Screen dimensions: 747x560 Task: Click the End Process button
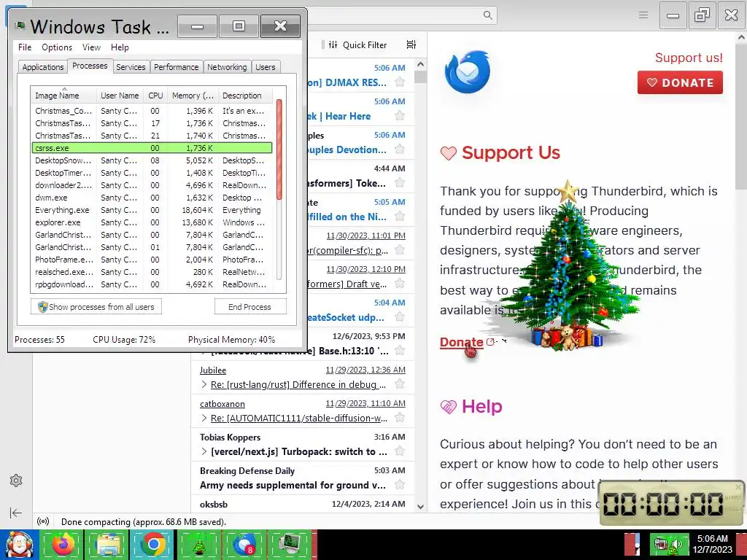coord(250,307)
